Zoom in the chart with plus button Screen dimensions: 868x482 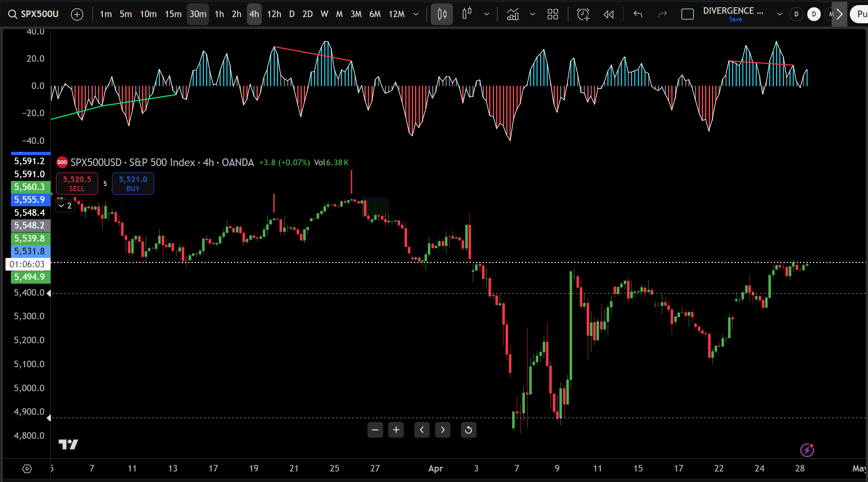(x=396, y=430)
